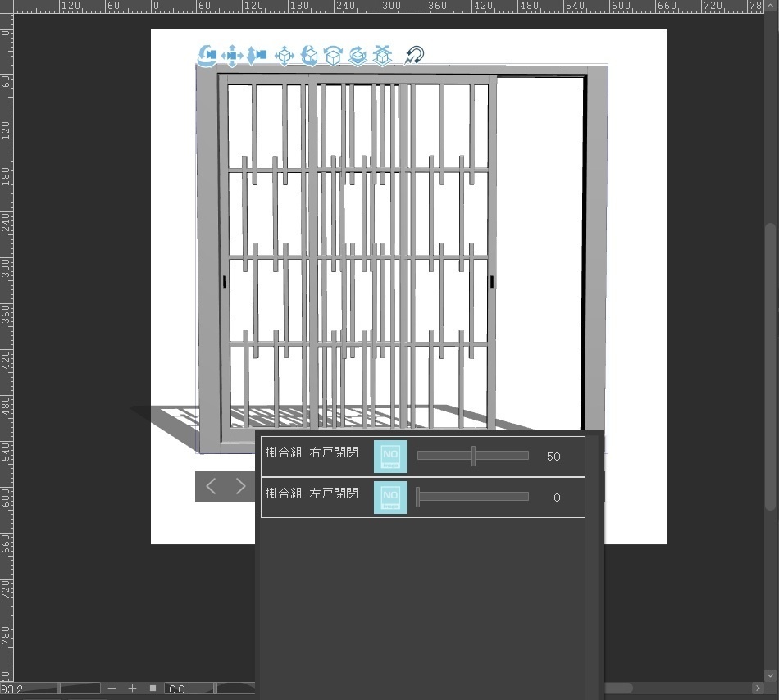Select the camera rotate icon
The image size is (779, 700).
pos(207,55)
